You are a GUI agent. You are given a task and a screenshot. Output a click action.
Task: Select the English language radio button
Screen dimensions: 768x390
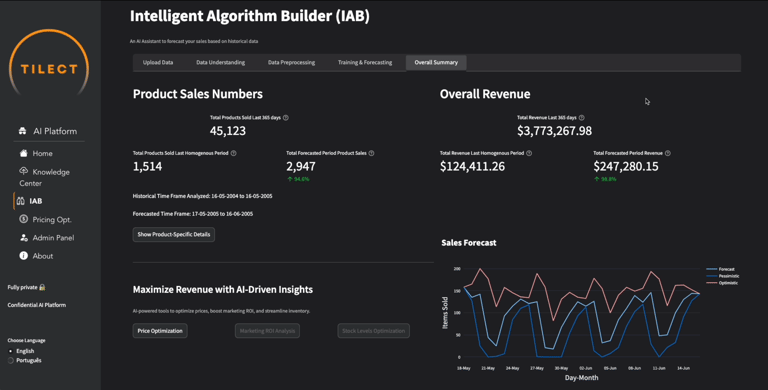(x=11, y=351)
